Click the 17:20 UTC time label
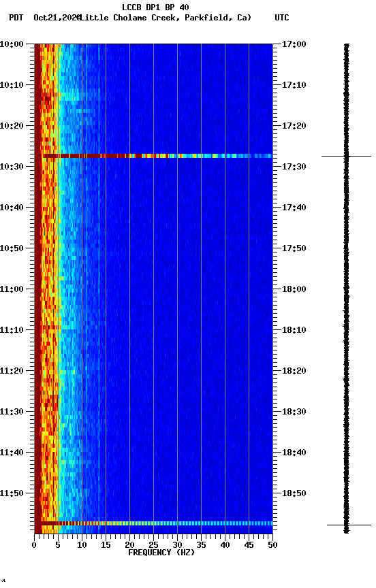Viewport: 376px width, 588px height. pos(294,126)
